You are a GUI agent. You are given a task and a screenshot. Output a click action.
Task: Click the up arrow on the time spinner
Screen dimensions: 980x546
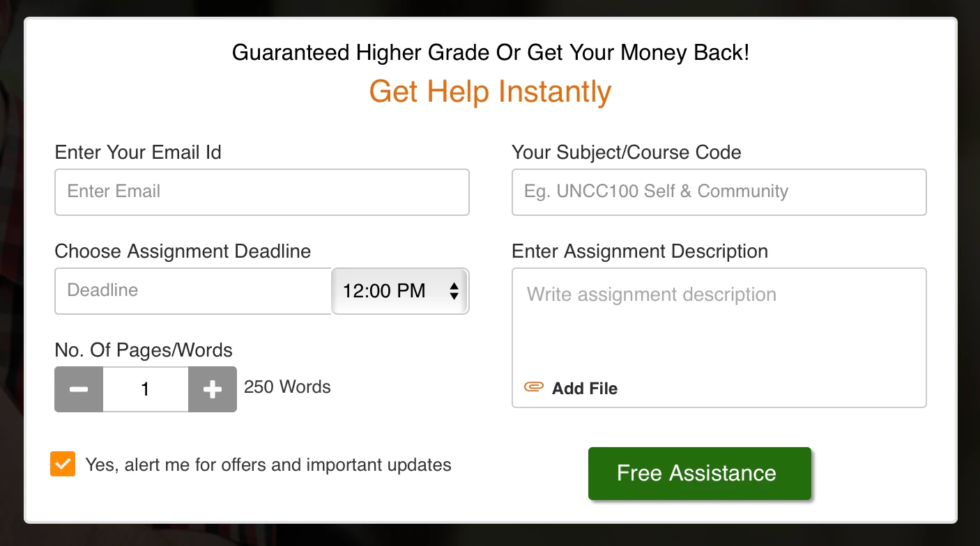[x=457, y=286]
